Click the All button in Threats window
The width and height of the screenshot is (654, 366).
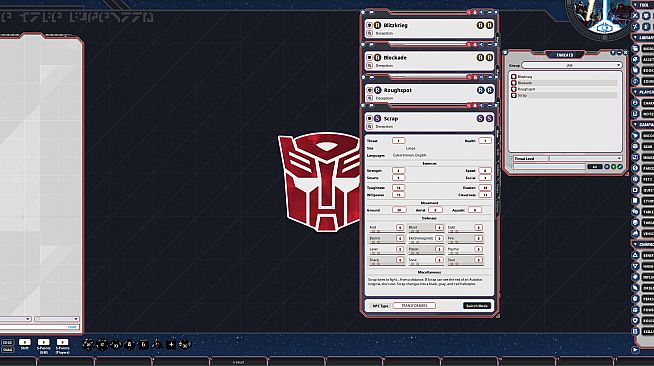coord(595,167)
